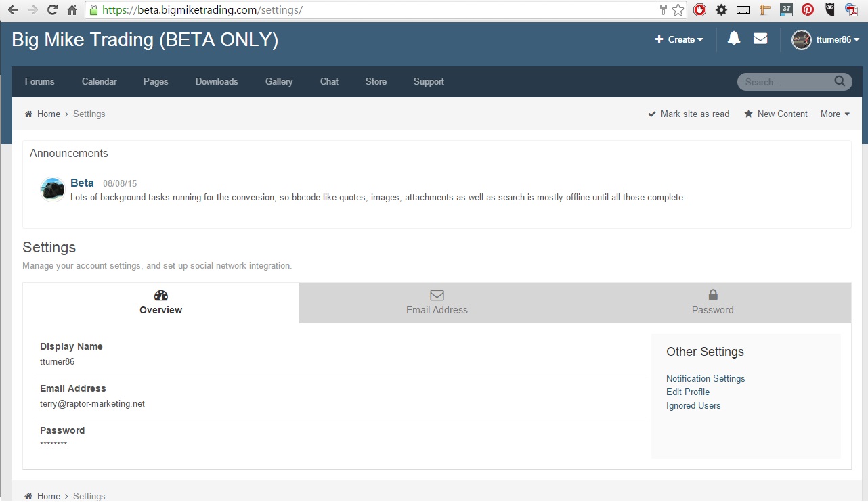The image size is (868, 502).
Task: Open the black gear extension icon
Action: (722, 10)
